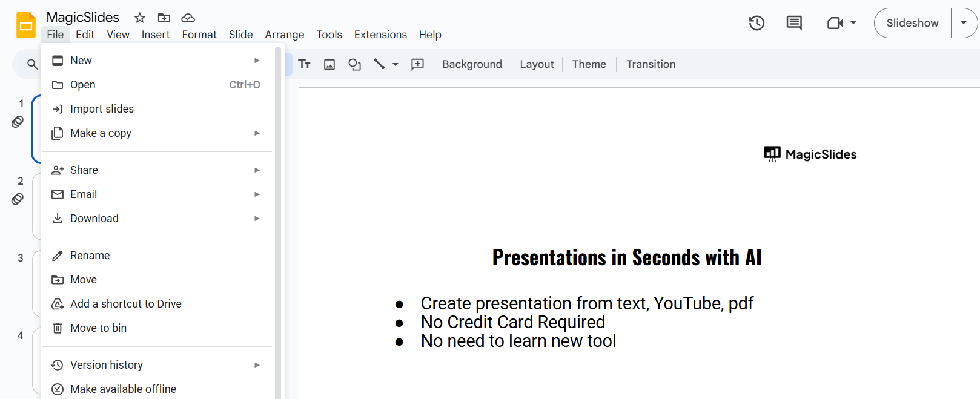Expand the Slideshow options dropdown arrow
Screen dimensions: 980x399
(964, 23)
